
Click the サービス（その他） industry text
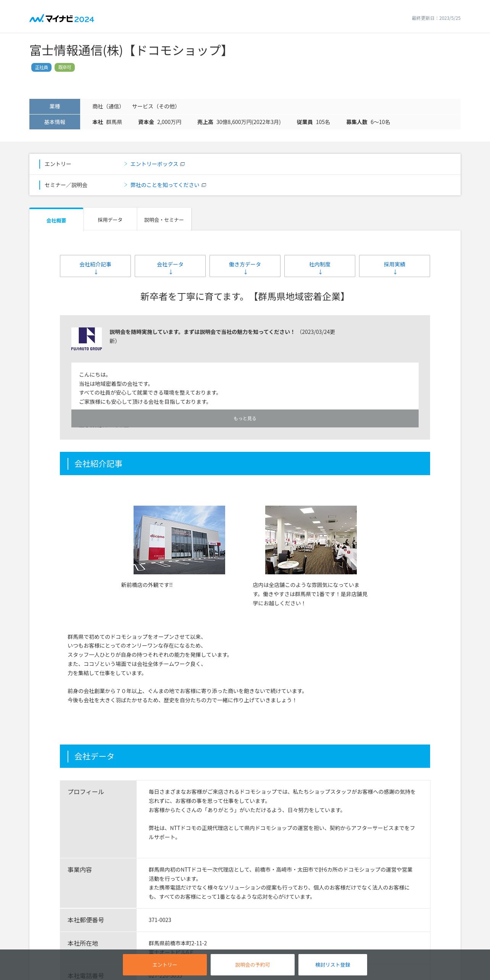[156, 106]
